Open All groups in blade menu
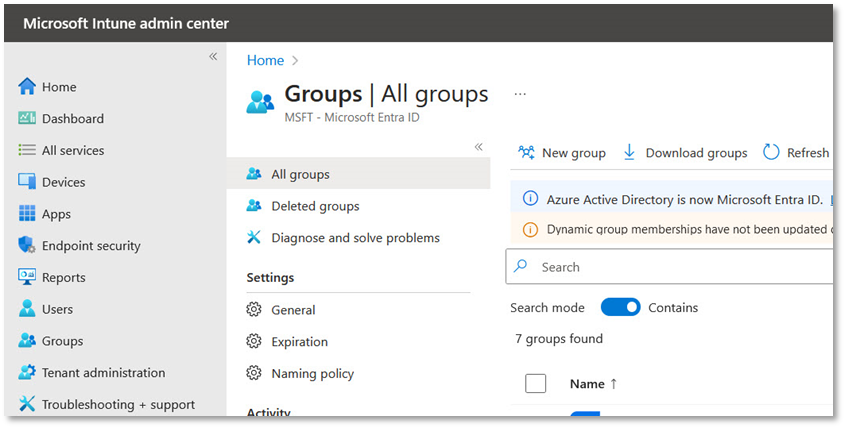This screenshot has width=845, height=428. [358, 174]
